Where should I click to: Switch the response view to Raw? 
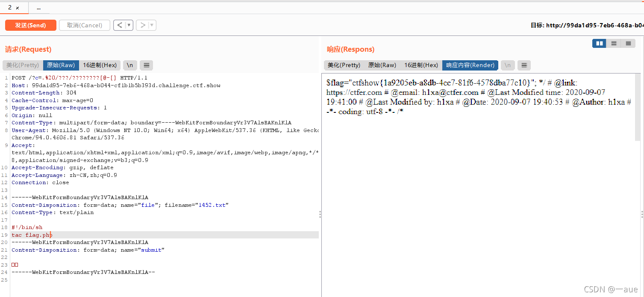point(382,65)
